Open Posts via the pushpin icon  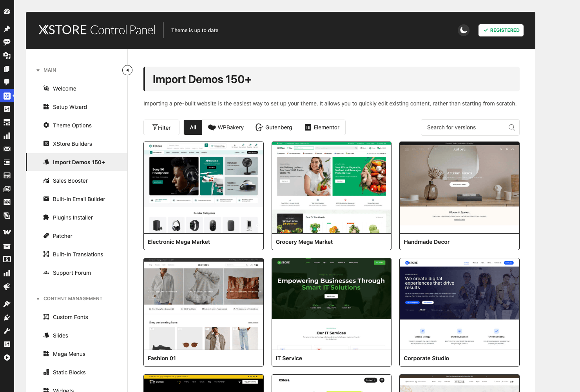click(x=7, y=29)
